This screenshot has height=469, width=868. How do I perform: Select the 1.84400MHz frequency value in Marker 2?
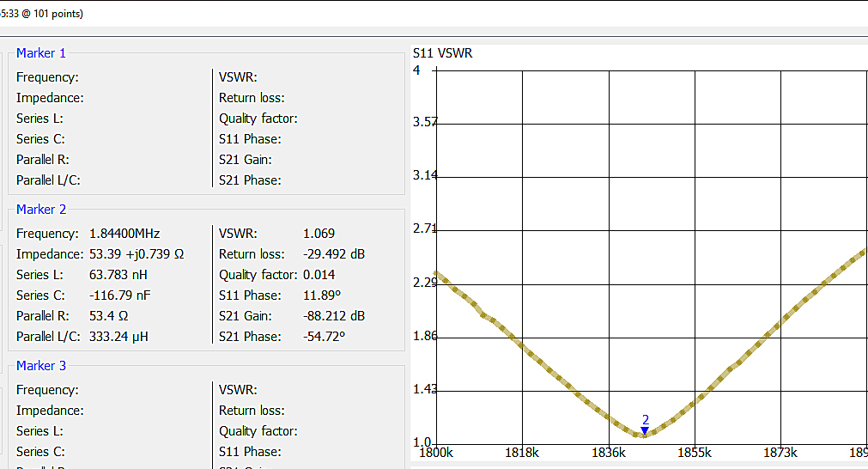[x=124, y=234]
